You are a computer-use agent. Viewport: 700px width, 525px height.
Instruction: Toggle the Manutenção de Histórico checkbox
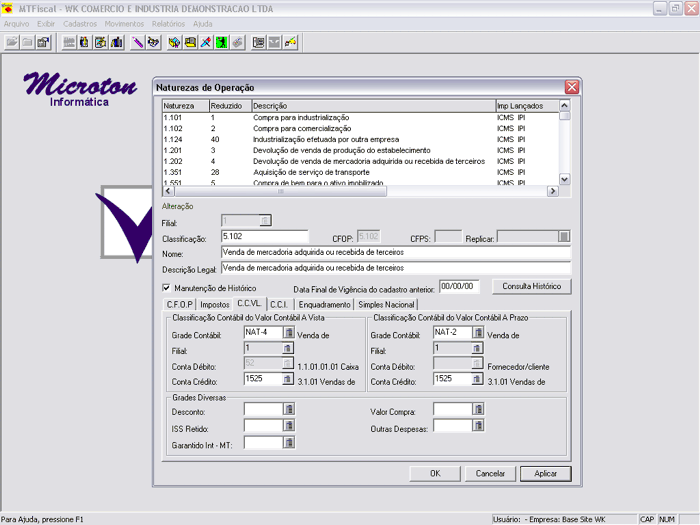pyautogui.click(x=166, y=287)
